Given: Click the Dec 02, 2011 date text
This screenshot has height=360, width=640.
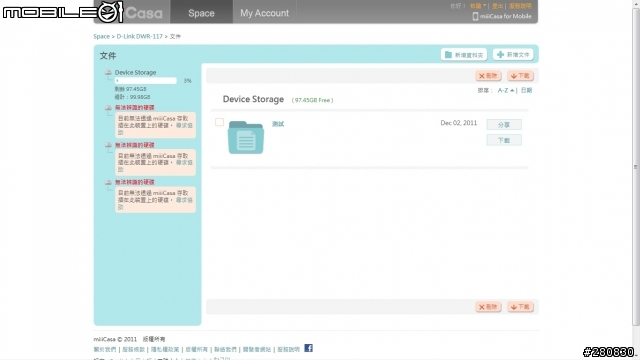Looking at the screenshot, I should [458, 123].
